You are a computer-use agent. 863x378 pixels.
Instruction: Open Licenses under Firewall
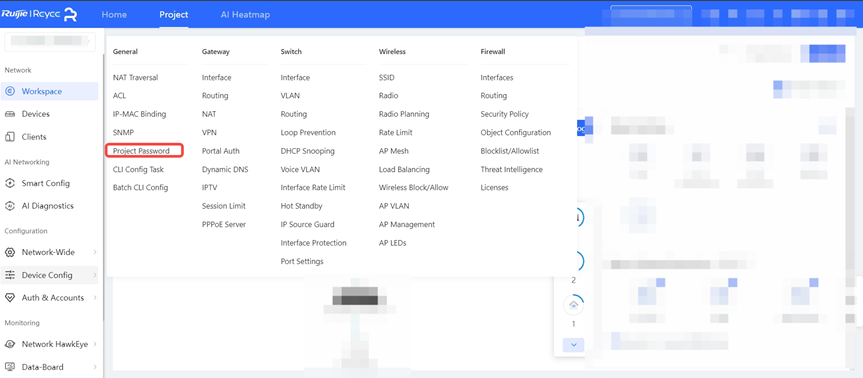coord(494,188)
